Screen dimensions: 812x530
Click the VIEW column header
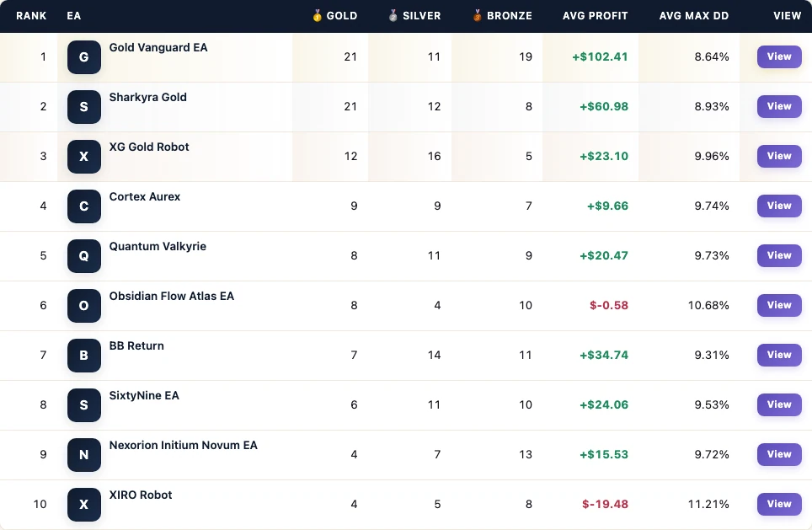click(787, 16)
